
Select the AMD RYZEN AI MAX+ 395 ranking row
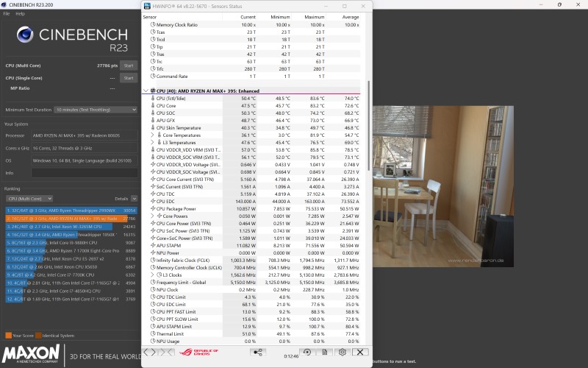(x=71, y=219)
